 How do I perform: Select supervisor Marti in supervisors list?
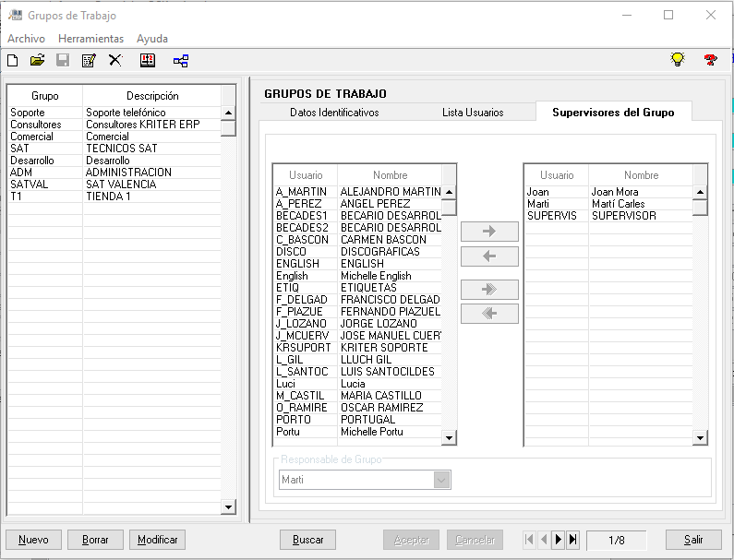point(608,204)
